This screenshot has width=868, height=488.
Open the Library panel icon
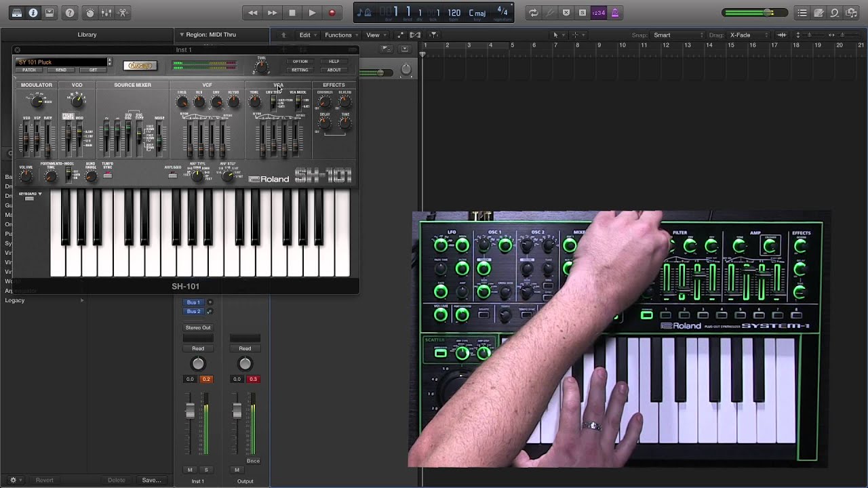point(17,13)
